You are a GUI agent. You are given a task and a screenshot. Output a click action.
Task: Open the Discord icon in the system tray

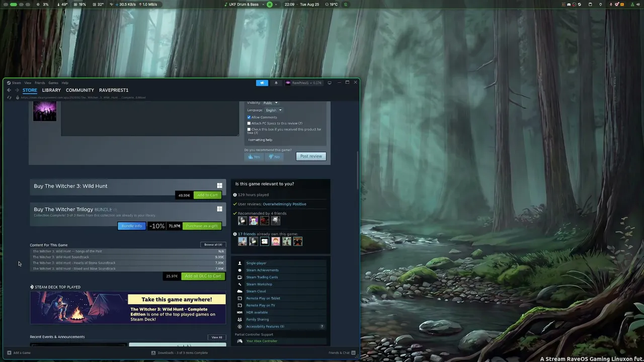(569, 5)
